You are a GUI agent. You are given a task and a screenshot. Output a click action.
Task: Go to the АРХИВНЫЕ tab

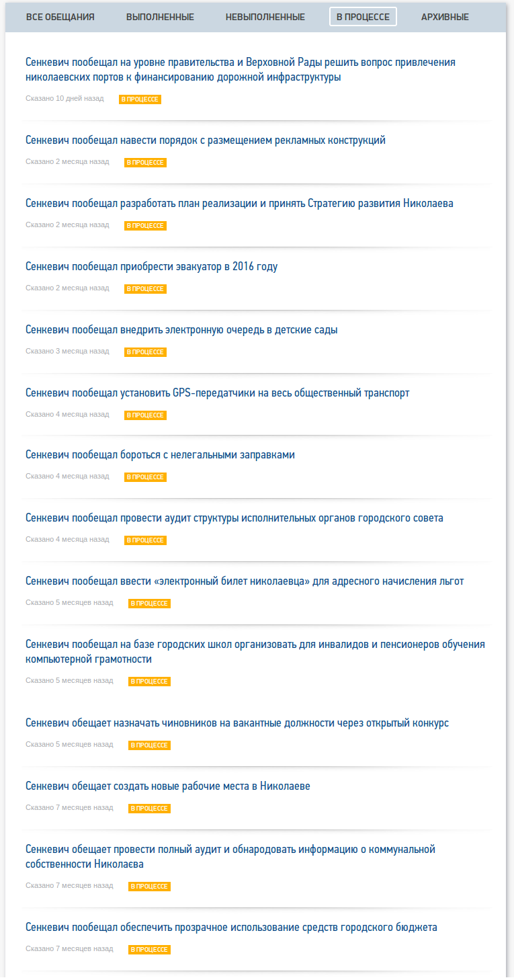click(x=445, y=17)
